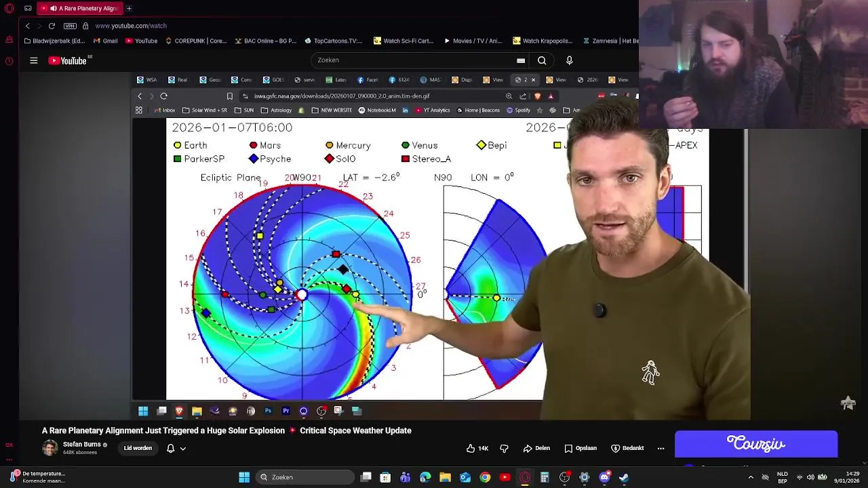Open the weather widget De temperature
The width and height of the screenshot is (868, 488).
(38, 477)
